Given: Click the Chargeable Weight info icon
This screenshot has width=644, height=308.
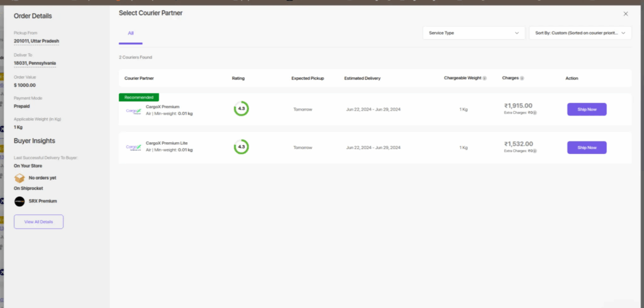Looking at the screenshot, I should (x=484, y=79).
